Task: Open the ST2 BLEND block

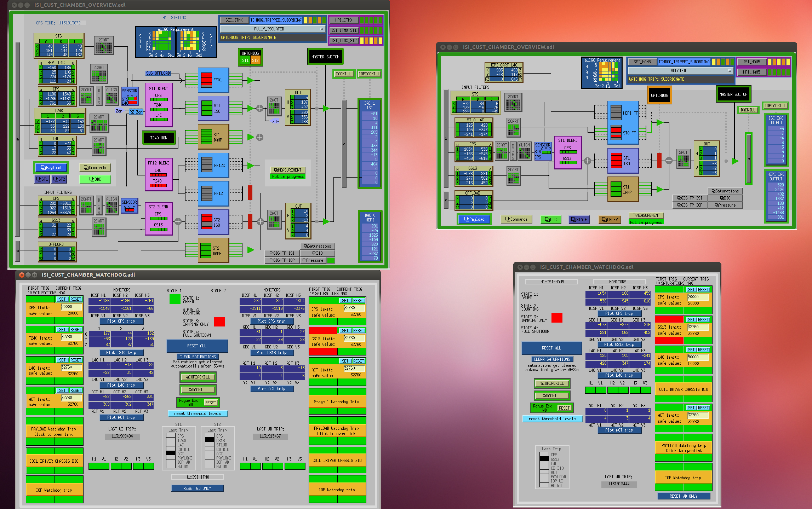Action: point(159,219)
